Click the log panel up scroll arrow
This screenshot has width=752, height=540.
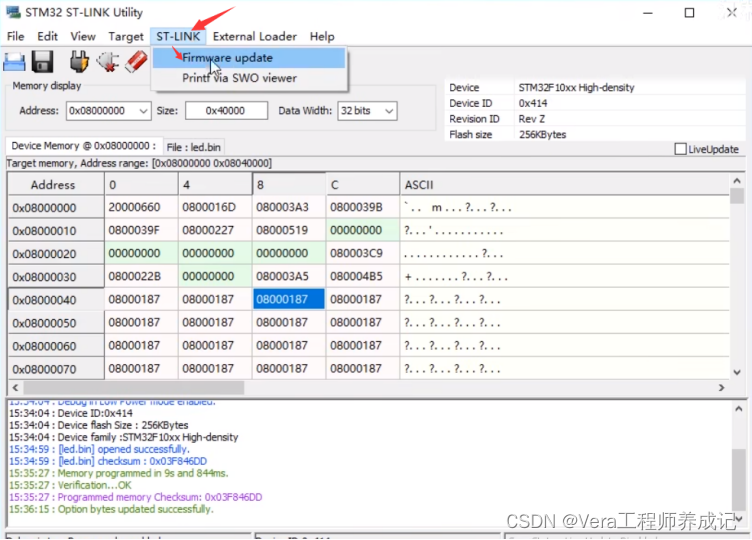coord(739,409)
